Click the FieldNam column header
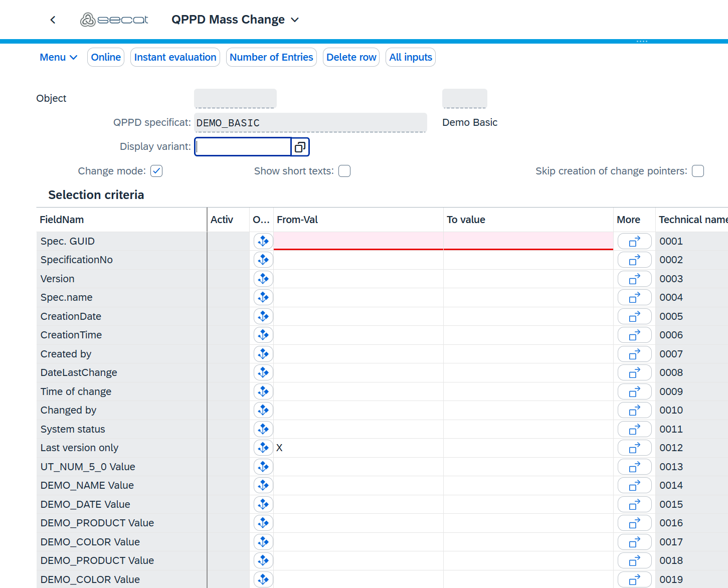The width and height of the screenshot is (728, 588). 62,220
